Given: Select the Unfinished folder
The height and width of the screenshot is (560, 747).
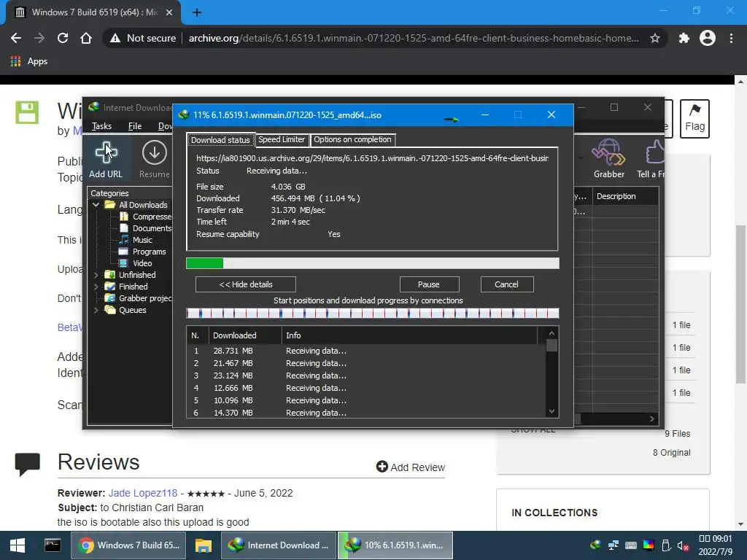Looking at the screenshot, I should point(137,275).
